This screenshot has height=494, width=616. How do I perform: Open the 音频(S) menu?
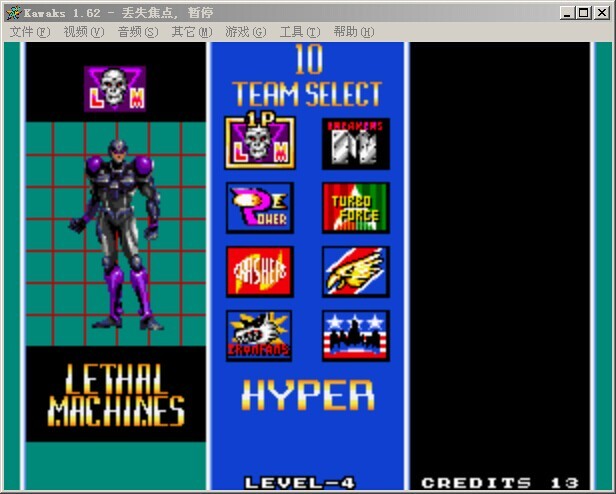[138, 32]
